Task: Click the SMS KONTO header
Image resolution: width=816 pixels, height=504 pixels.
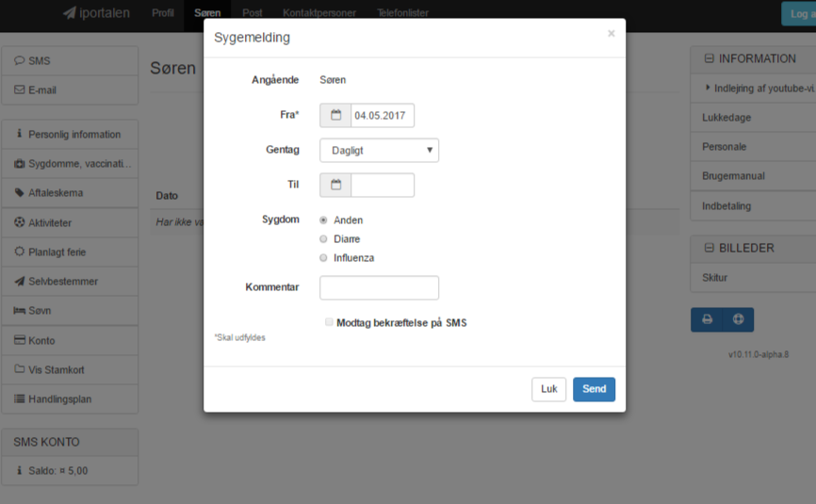Action: pyautogui.click(x=70, y=442)
